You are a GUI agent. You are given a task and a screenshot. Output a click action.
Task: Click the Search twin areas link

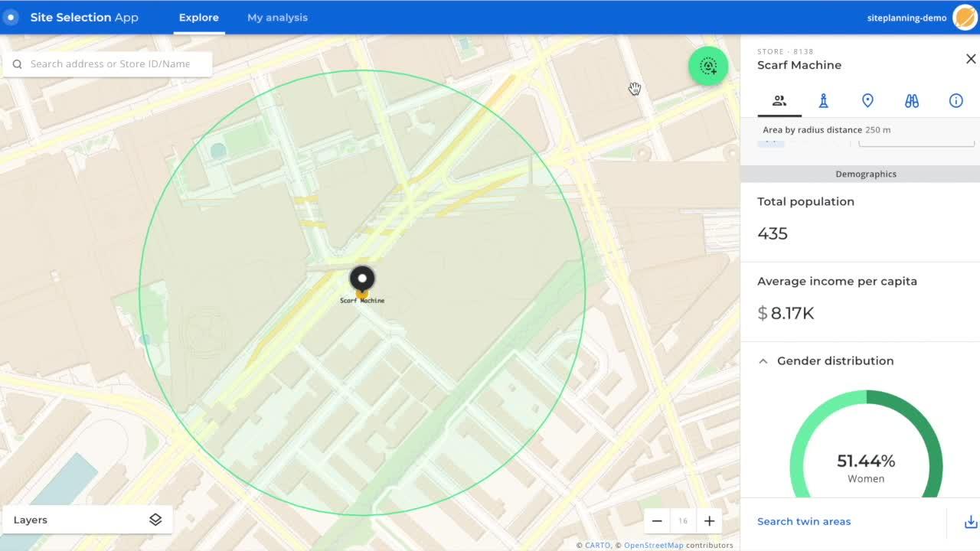[x=804, y=521]
